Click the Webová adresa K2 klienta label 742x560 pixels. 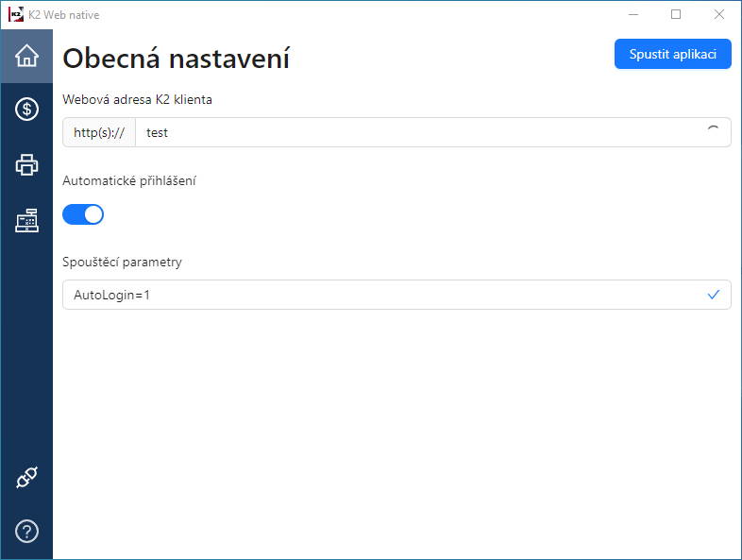tap(138, 99)
